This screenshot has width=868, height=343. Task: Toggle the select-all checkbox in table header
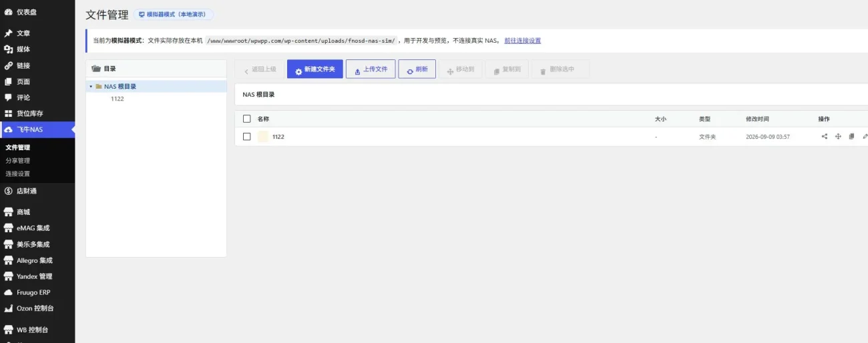click(247, 119)
